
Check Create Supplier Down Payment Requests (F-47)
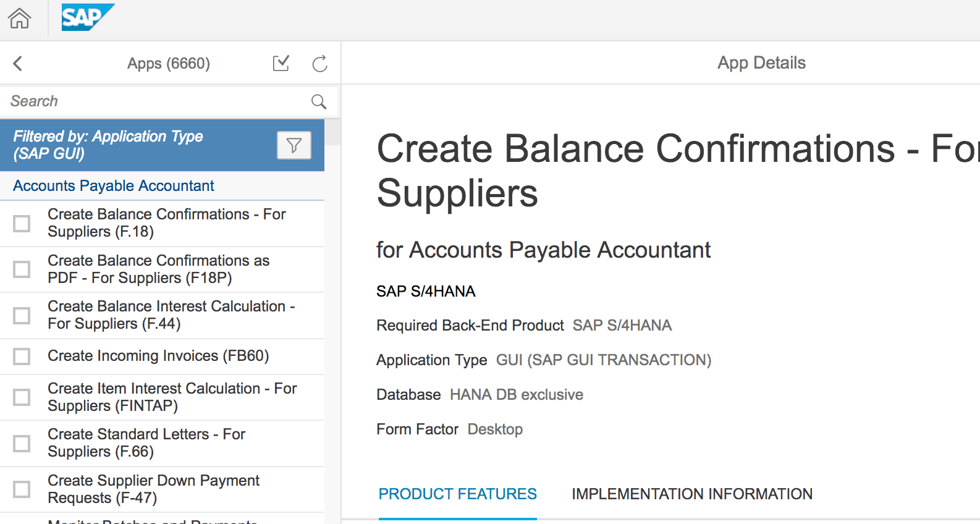22,489
